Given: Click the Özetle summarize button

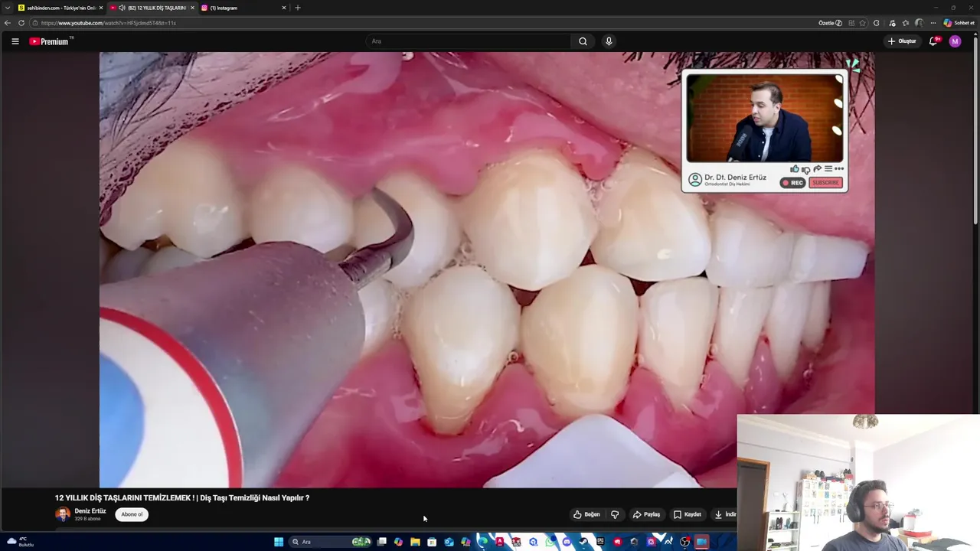Looking at the screenshot, I should click(x=831, y=23).
